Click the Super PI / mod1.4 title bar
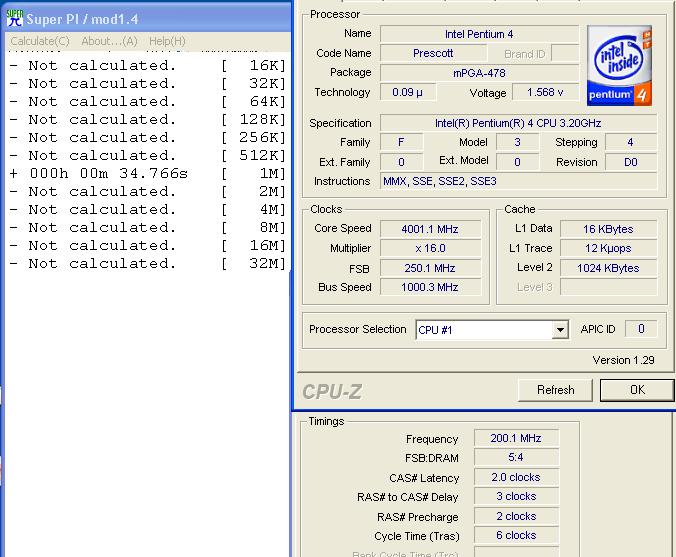The image size is (676, 557). (x=147, y=19)
